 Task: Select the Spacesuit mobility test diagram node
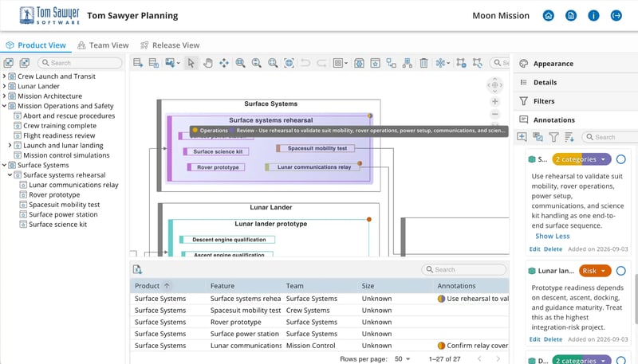(x=315, y=148)
